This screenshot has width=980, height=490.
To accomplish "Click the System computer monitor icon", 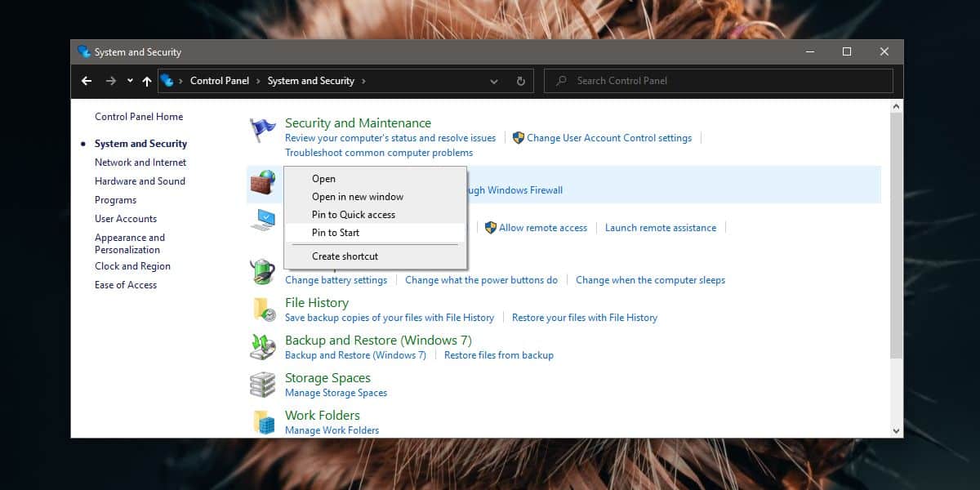I will click(x=263, y=220).
